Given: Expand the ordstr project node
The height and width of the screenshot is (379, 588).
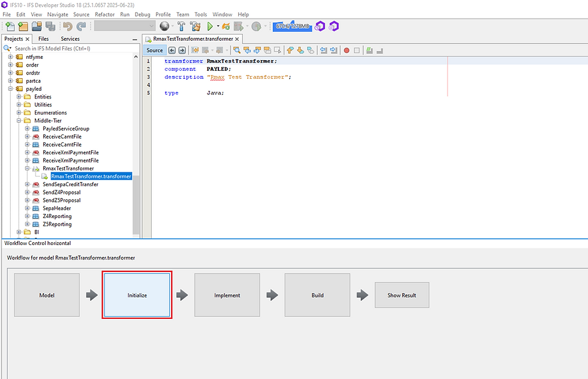Looking at the screenshot, I should click(11, 73).
